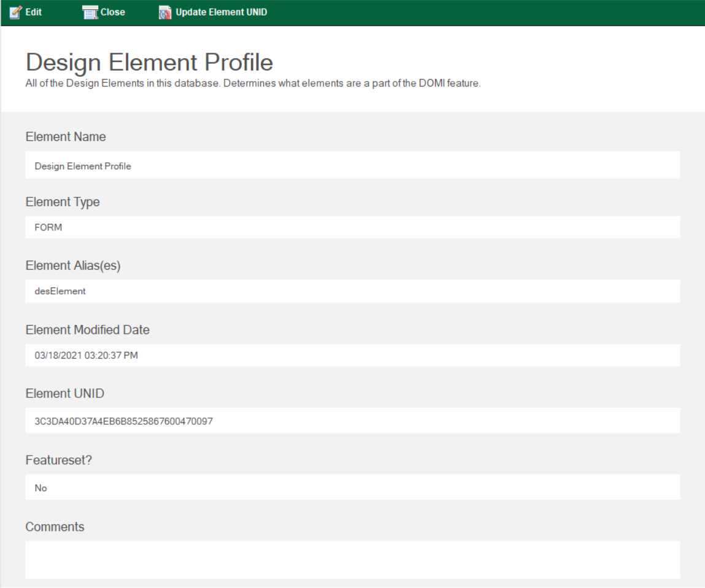Run Update Element UNID action

pos(222,12)
